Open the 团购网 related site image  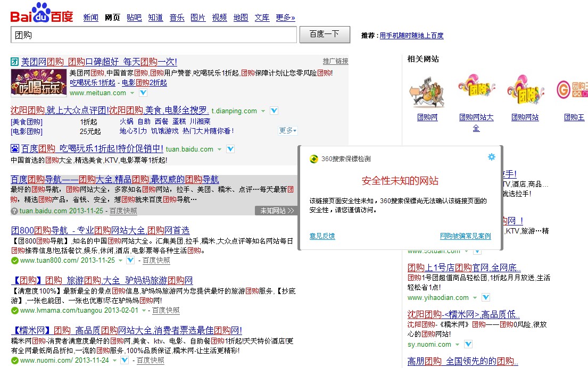click(427, 91)
